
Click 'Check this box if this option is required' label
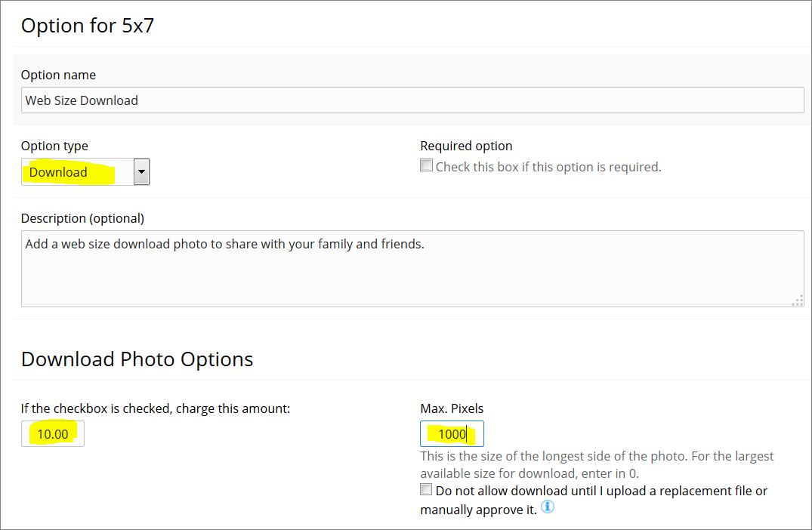click(548, 167)
